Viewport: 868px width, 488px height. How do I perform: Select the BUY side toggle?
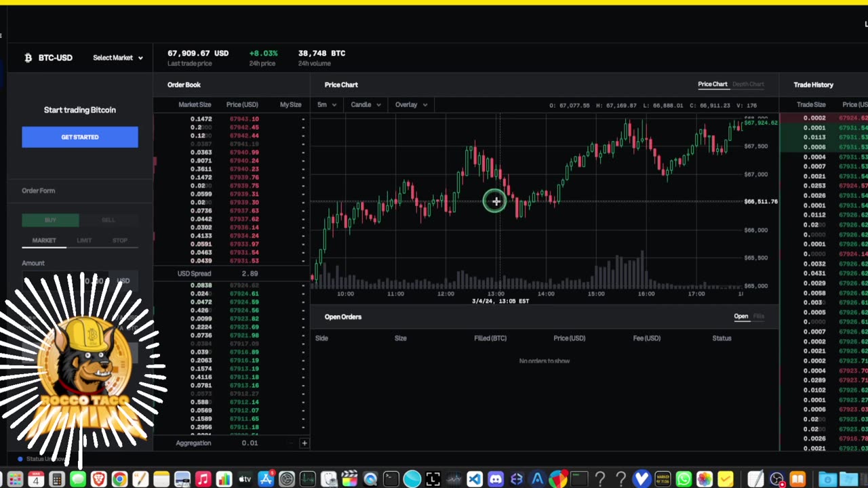[x=50, y=220]
